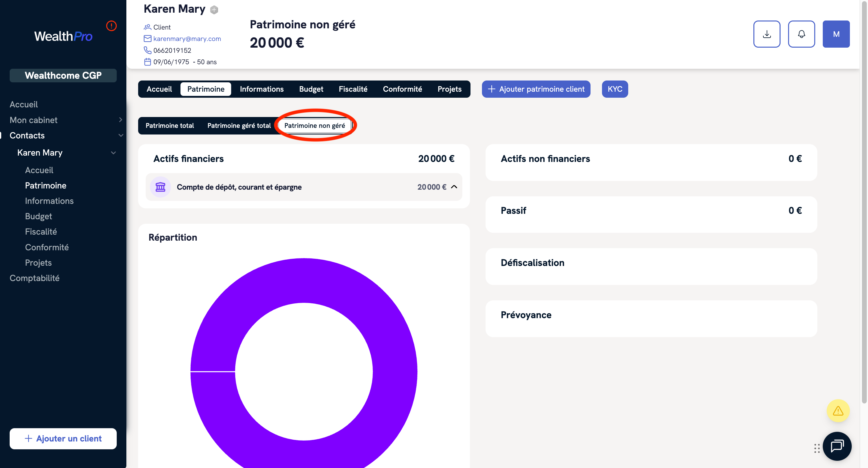Open the notifications bell

pos(801,34)
